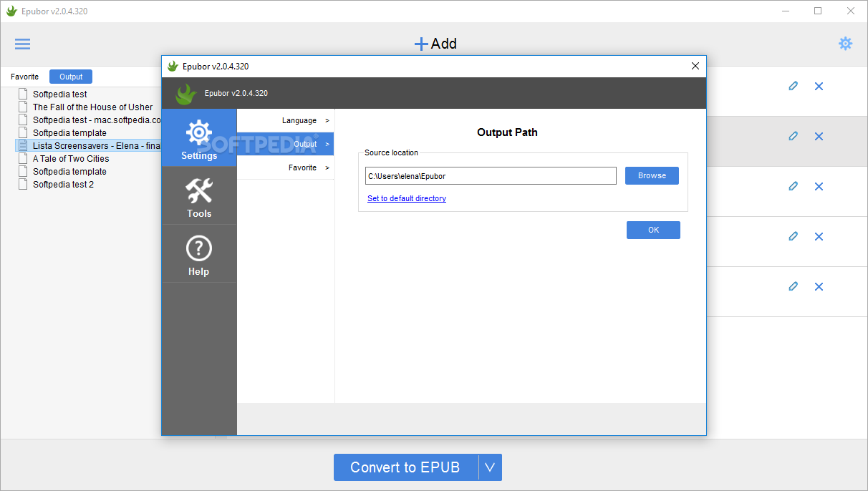
Task: Switch to the Output tab in main window
Action: coord(71,77)
